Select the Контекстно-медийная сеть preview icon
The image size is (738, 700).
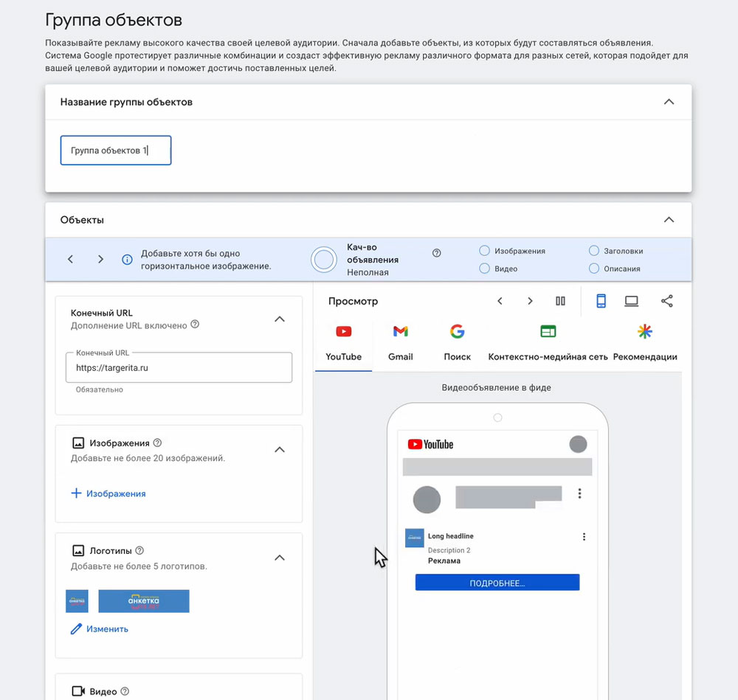pyautogui.click(x=548, y=331)
